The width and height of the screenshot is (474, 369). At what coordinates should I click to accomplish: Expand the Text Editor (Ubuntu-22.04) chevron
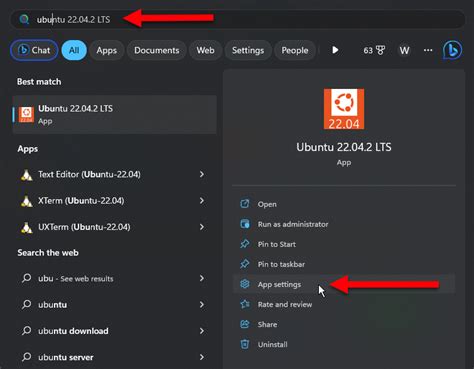[x=202, y=174]
